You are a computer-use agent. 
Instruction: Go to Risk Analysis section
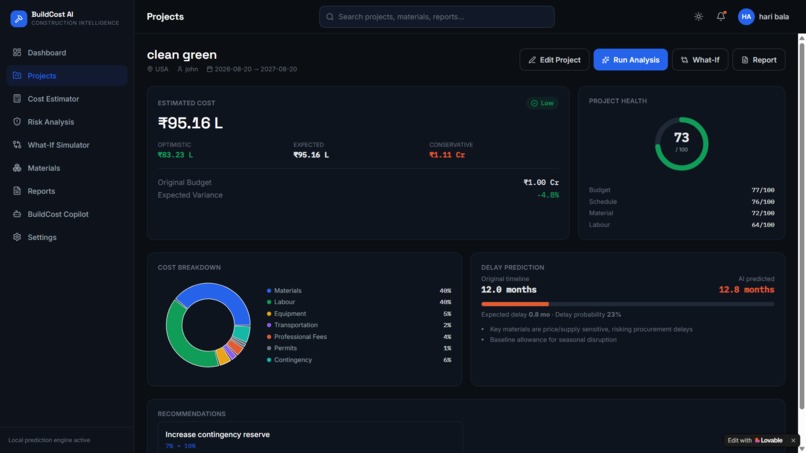(x=67, y=122)
